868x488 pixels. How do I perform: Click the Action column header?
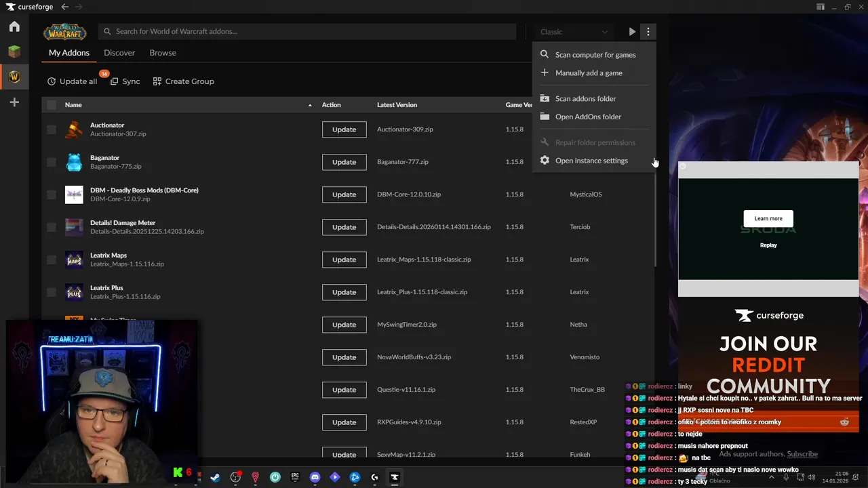coord(332,105)
